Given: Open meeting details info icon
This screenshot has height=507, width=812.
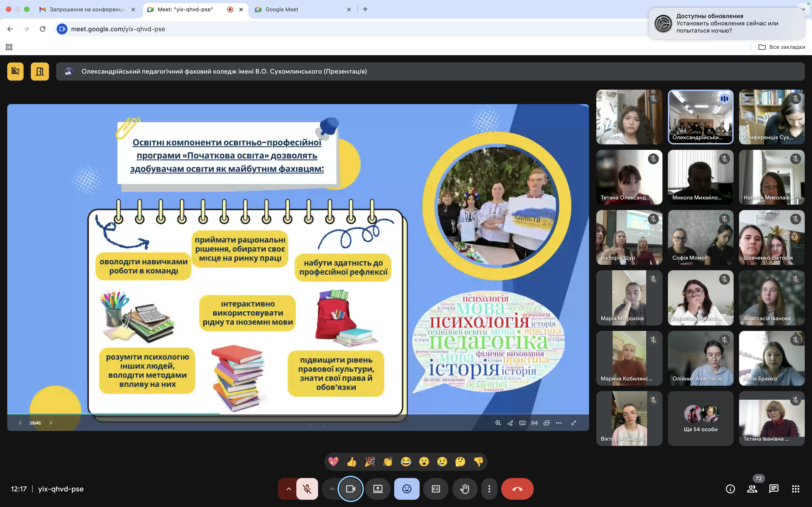Looking at the screenshot, I should pos(730,489).
